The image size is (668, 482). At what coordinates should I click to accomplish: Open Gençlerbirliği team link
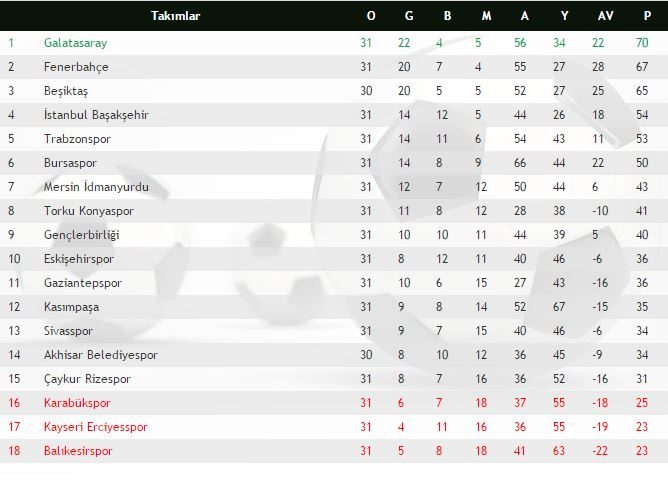(81, 235)
